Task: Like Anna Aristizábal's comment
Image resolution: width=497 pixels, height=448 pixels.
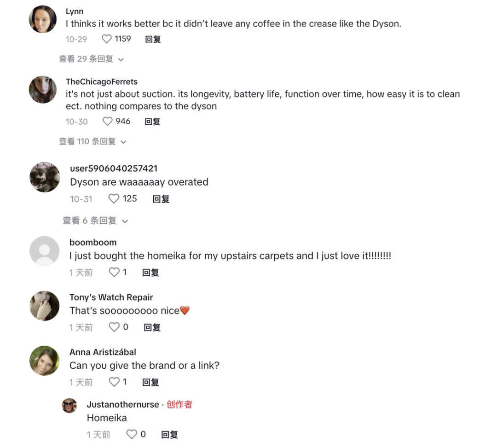Action: (x=114, y=382)
